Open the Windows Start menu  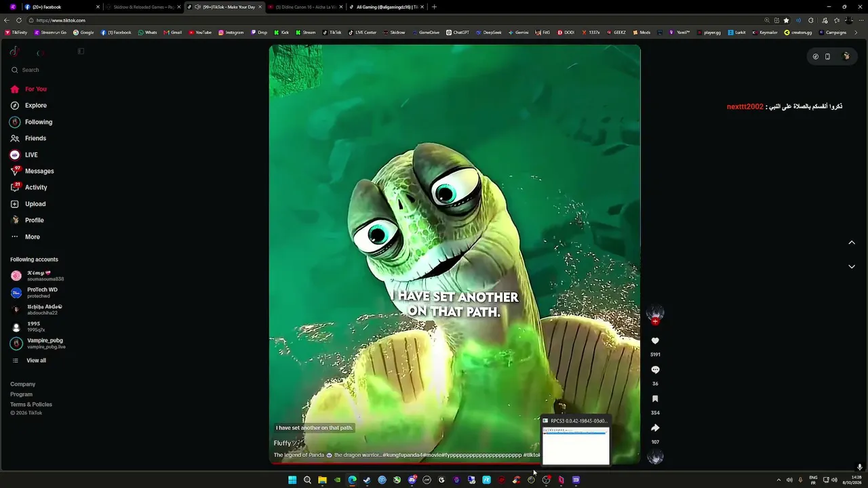click(x=292, y=480)
